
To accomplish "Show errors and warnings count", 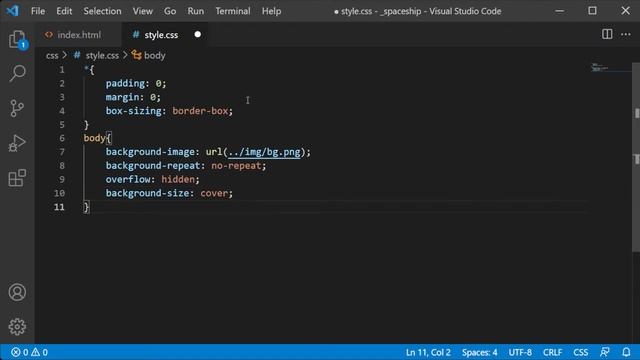I will point(29,352).
